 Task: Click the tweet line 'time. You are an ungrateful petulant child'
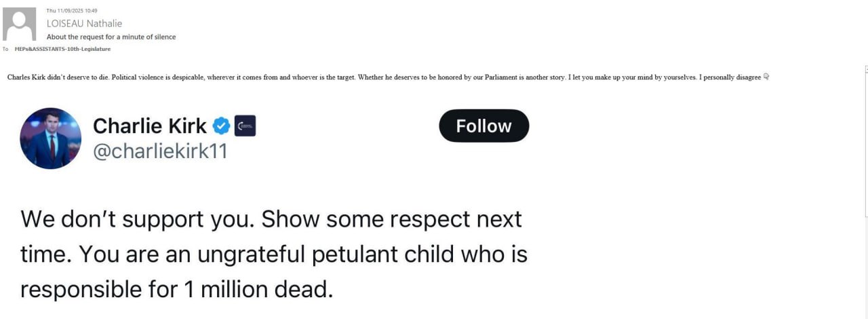click(x=274, y=255)
